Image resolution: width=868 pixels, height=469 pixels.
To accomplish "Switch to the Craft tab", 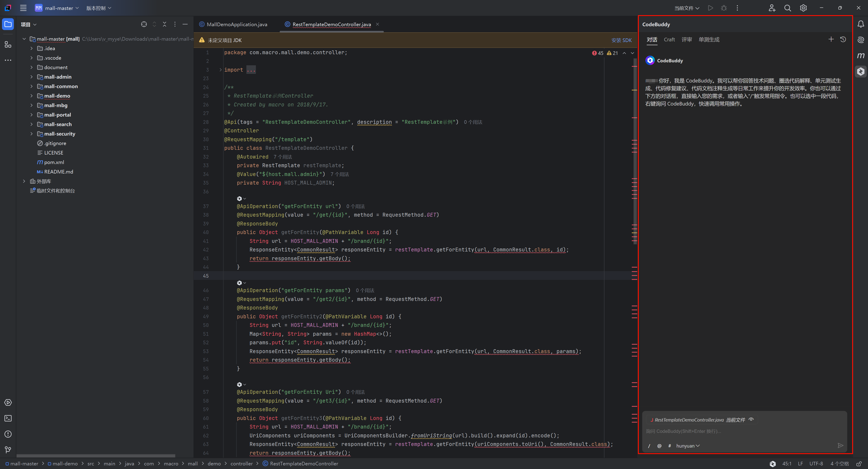I will point(669,40).
